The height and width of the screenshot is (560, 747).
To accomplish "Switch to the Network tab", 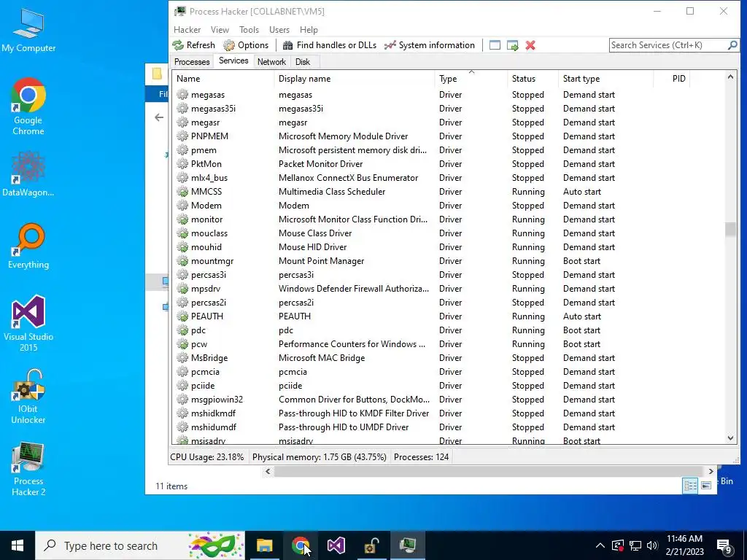I will click(x=271, y=62).
